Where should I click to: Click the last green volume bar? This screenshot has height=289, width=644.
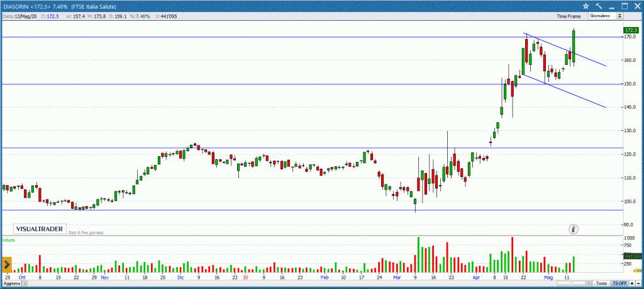[574, 264]
